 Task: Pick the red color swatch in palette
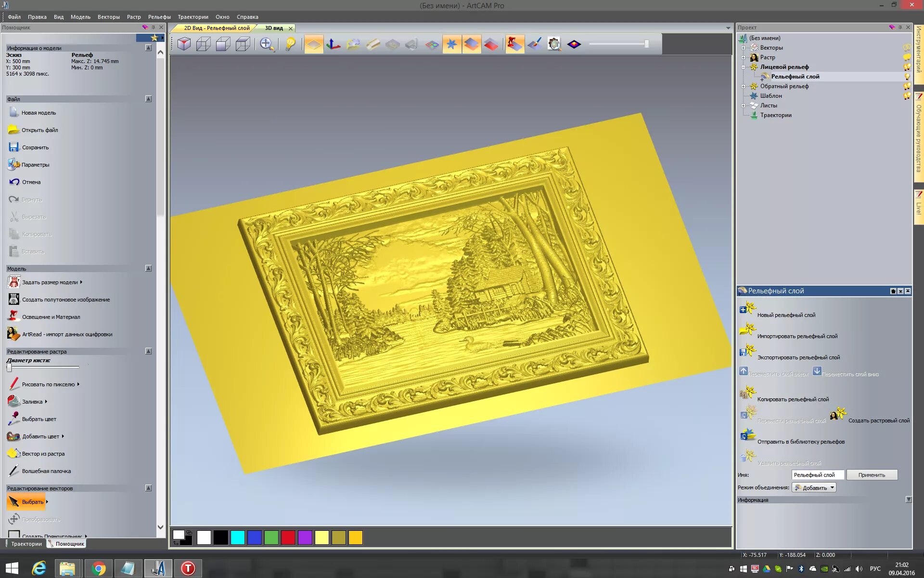point(288,538)
